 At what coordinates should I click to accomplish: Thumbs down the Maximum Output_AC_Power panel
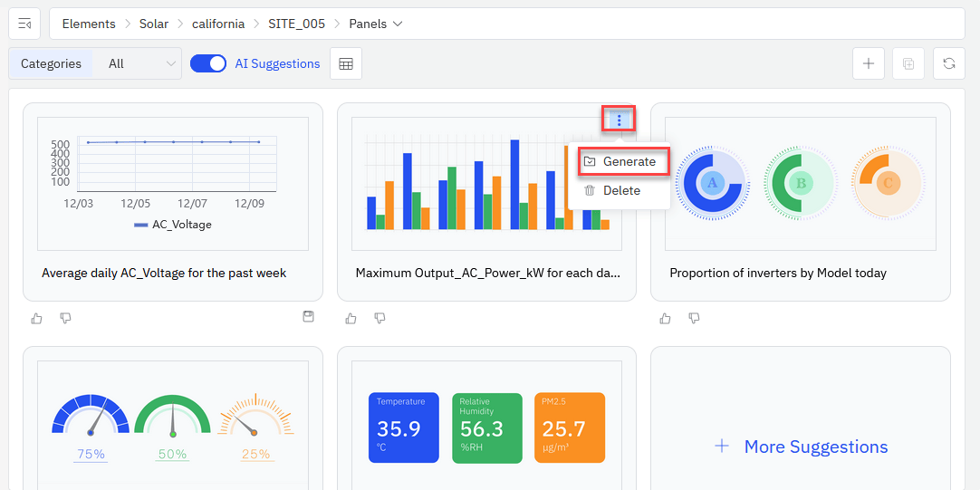[380, 318]
